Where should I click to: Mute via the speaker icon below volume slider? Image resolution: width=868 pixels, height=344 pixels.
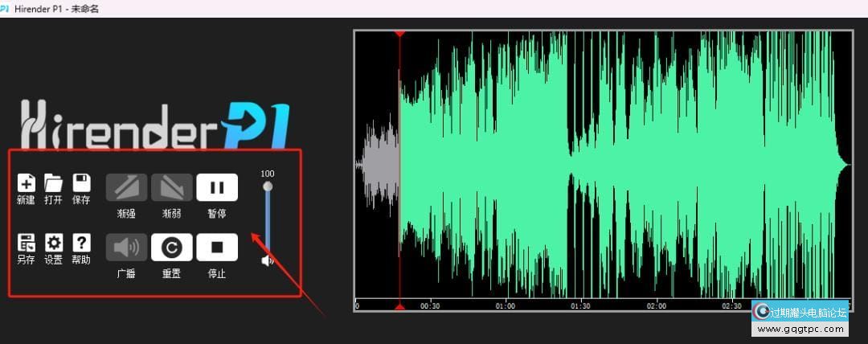pyautogui.click(x=268, y=260)
